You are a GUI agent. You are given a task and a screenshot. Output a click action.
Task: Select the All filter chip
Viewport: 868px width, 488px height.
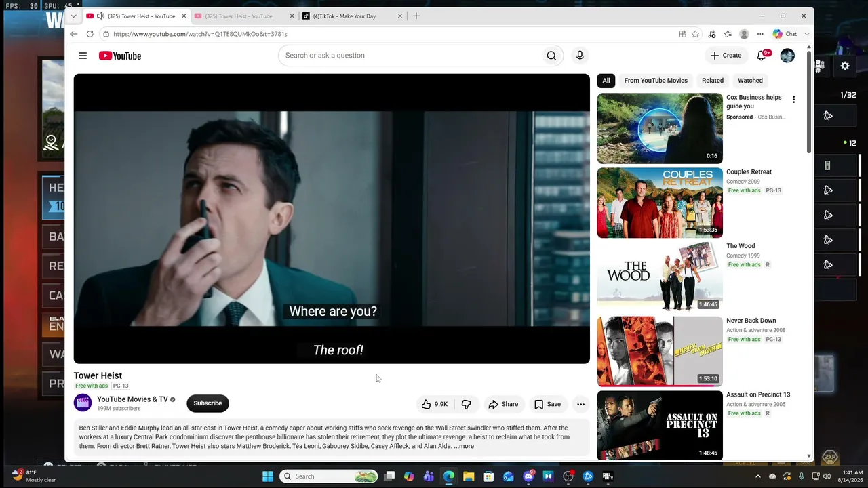[606, 81]
